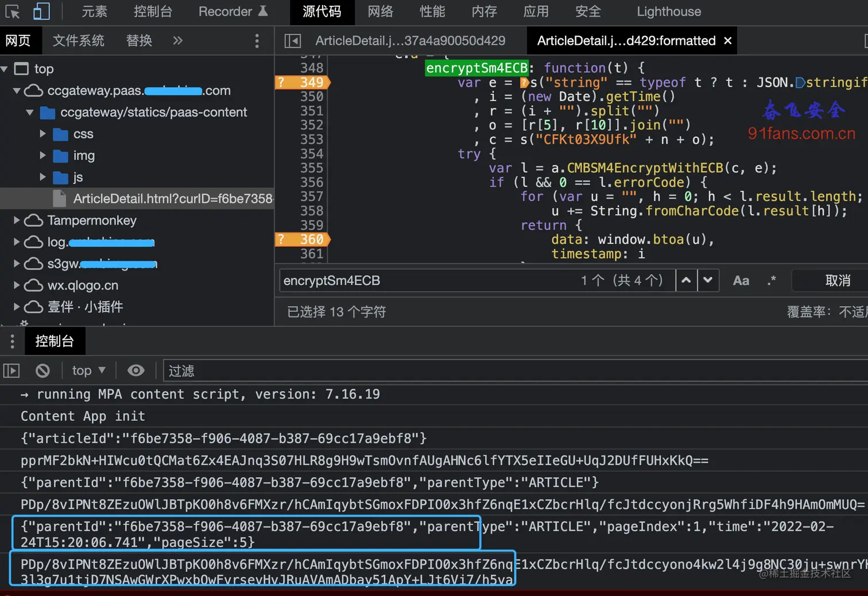Open the 元素 (Elements) tab
868x596 pixels.
point(94,11)
